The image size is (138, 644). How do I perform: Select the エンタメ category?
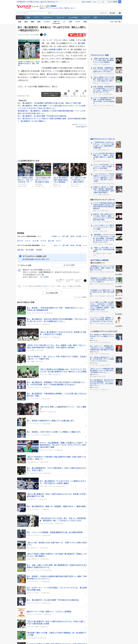tap(47, 22)
